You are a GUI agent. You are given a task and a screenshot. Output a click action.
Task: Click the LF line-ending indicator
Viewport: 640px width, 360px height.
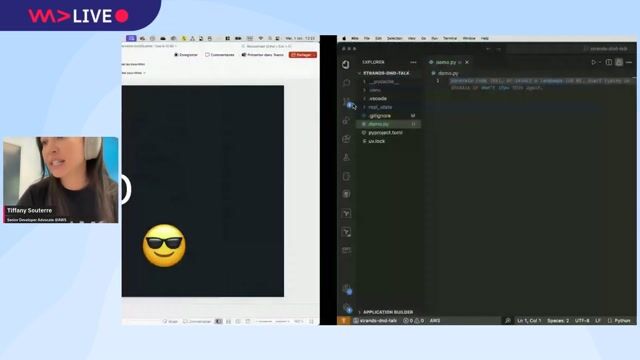point(598,321)
